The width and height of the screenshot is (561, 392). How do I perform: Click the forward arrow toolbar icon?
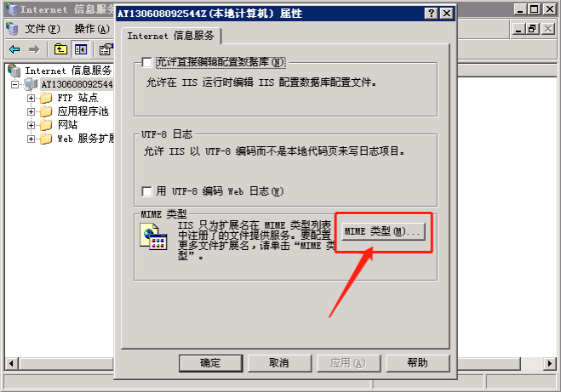coord(34,49)
